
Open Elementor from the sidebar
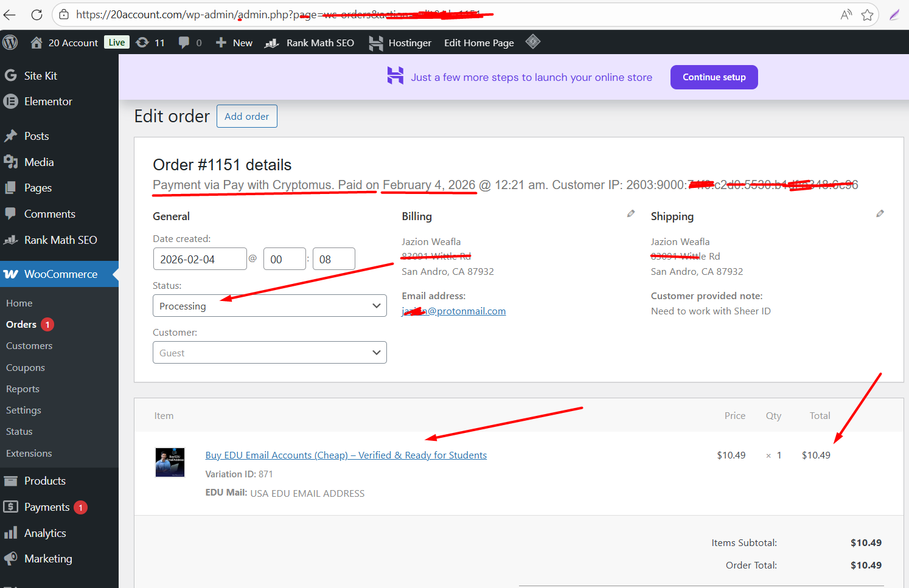point(48,102)
